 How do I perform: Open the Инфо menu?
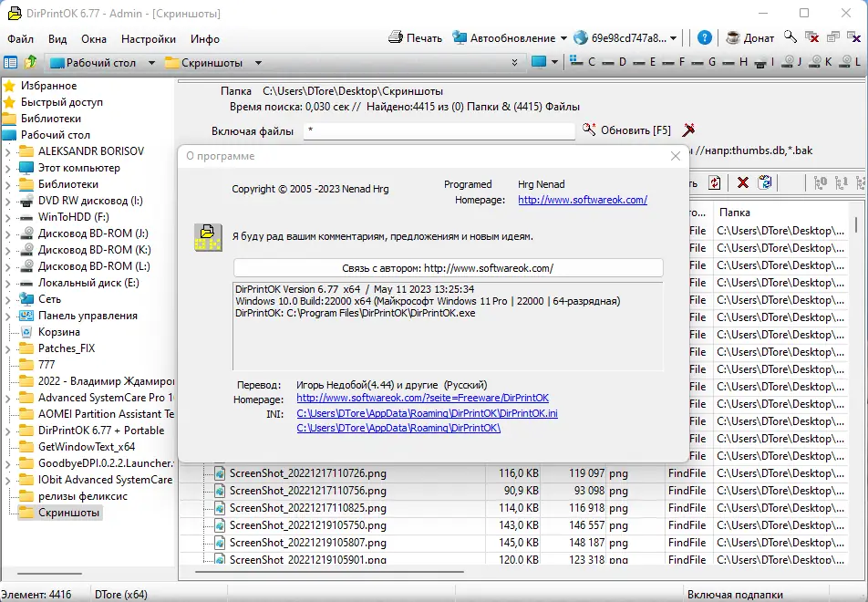(x=205, y=39)
